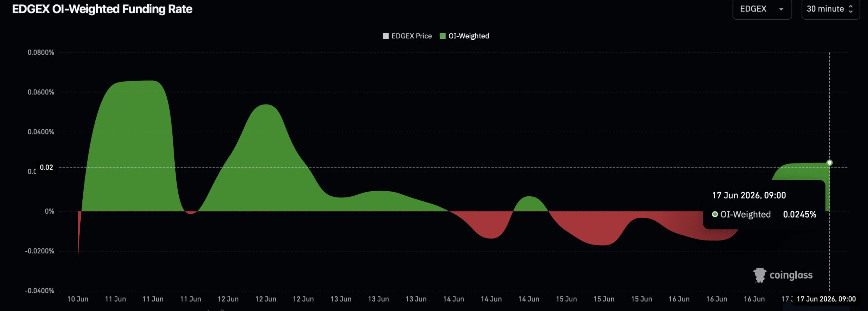Click the 10 Jun x-axis label
Image resolution: width=868 pixels, height=311 pixels.
click(78, 299)
